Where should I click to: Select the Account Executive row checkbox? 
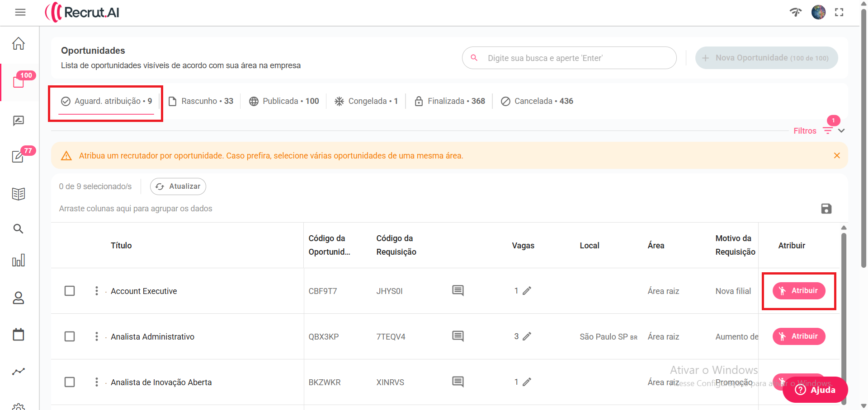tap(70, 291)
